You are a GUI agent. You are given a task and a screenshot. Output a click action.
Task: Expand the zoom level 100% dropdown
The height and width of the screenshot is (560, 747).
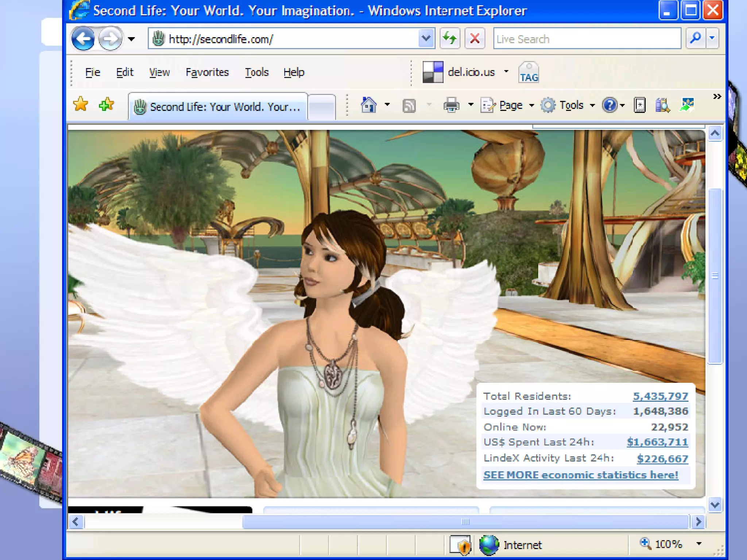click(x=699, y=544)
